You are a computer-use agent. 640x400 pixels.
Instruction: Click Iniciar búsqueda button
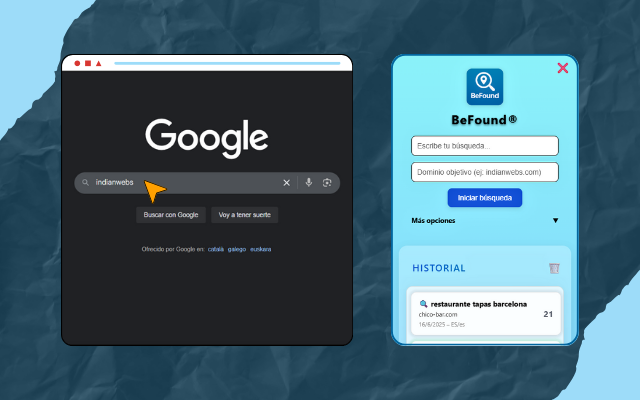click(484, 198)
